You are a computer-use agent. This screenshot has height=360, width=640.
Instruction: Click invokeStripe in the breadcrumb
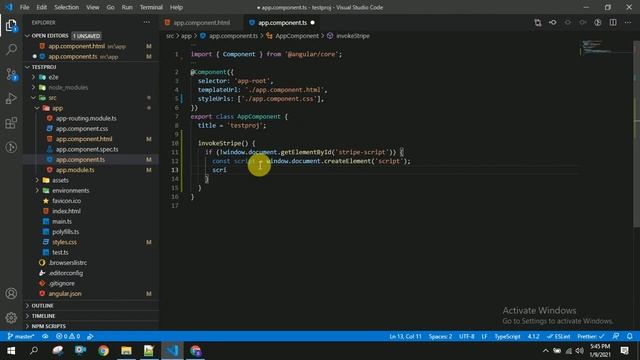click(353, 36)
